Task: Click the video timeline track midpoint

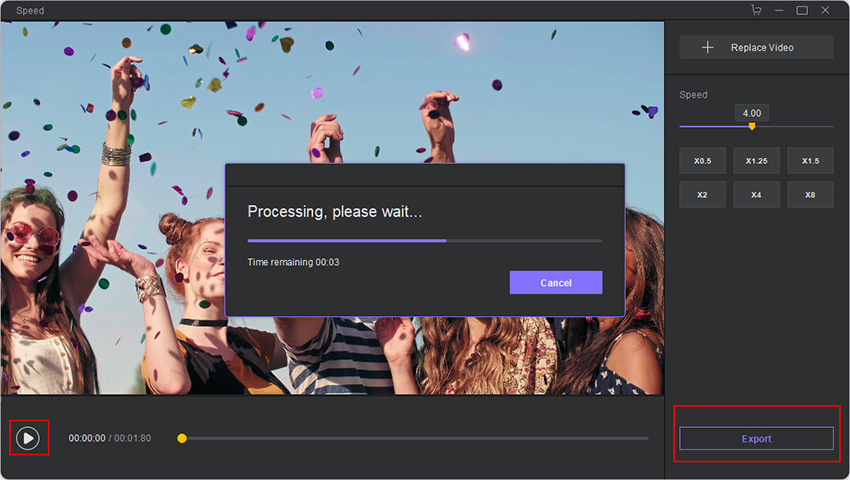Action: 415,438
